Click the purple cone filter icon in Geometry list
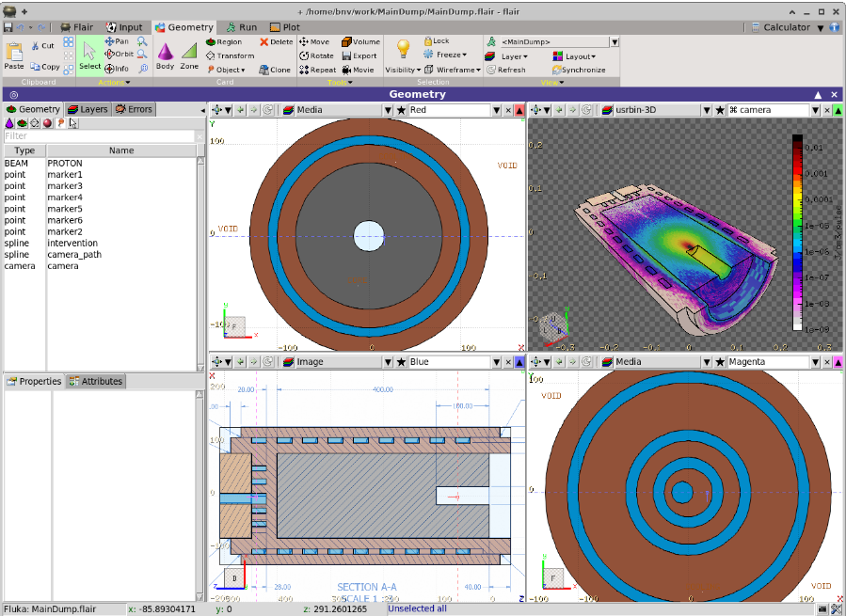The image size is (846, 616). (9, 123)
